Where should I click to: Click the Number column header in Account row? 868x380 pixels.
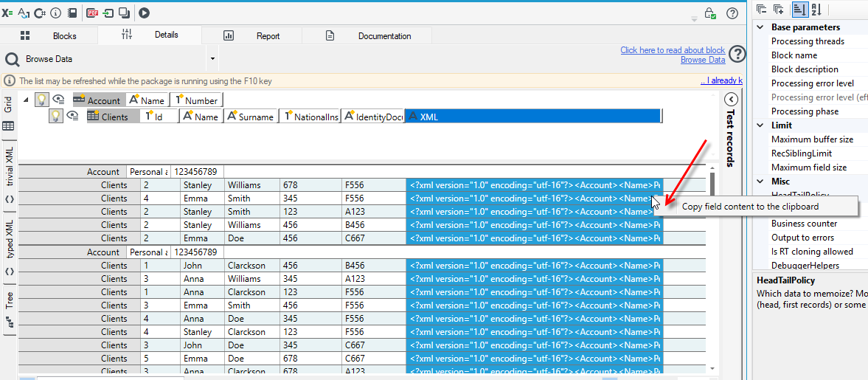pos(196,100)
